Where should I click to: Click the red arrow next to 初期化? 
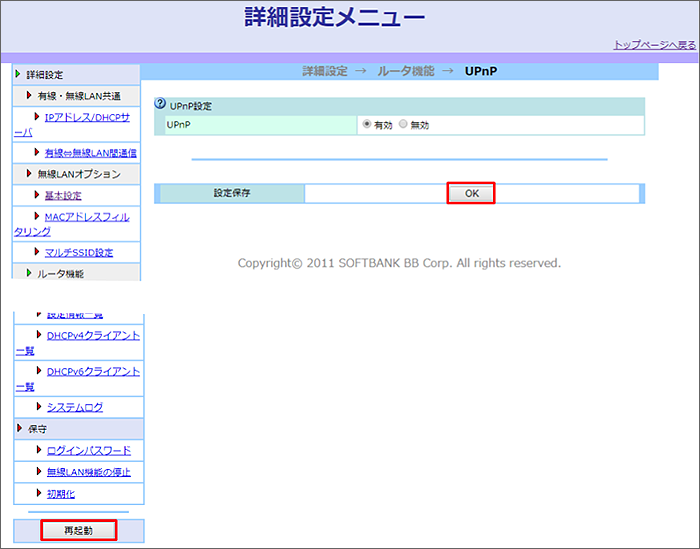[x=39, y=493]
